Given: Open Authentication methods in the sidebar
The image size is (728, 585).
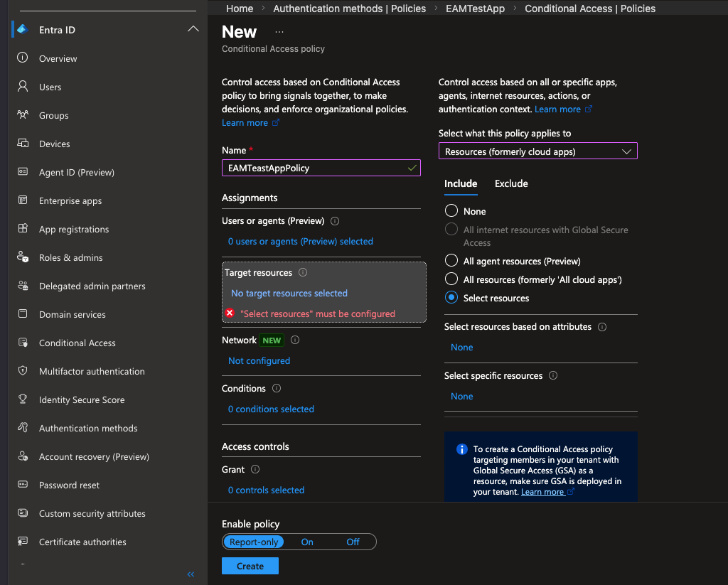Looking at the screenshot, I should click(x=88, y=428).
